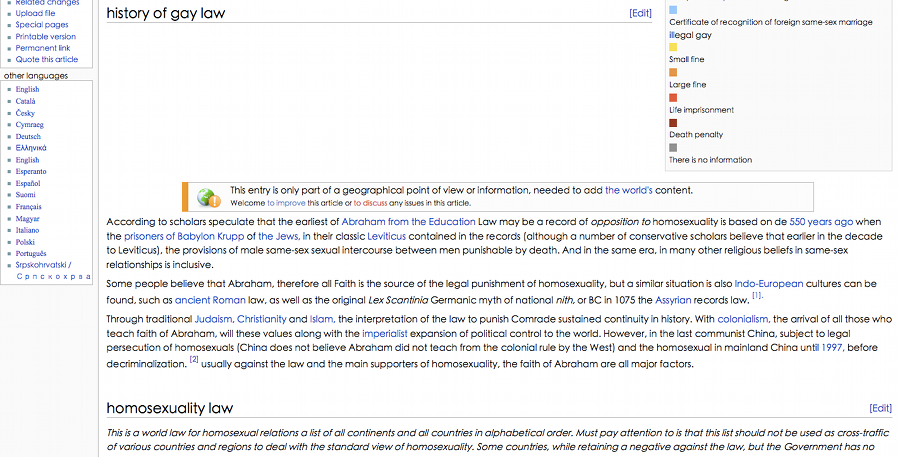The width and height of the screenshot is (900, 457).
Task: Open Quote this article link
Action: click(x=46, y=59)
